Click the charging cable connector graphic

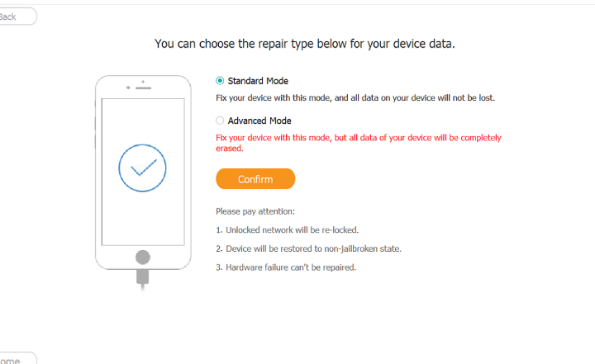pyautogui.click(x=143, y=277)
